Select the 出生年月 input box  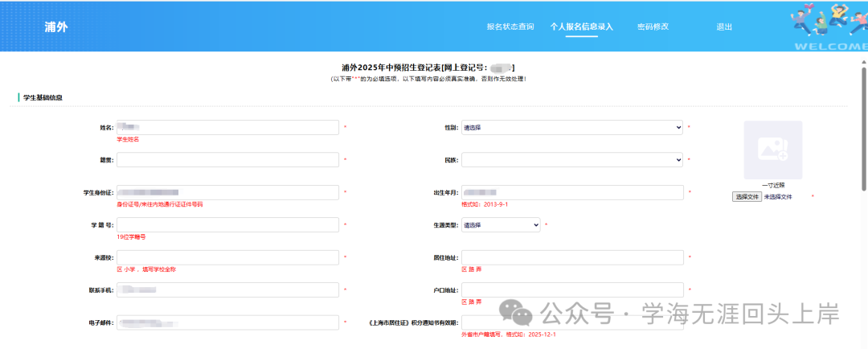571,192
